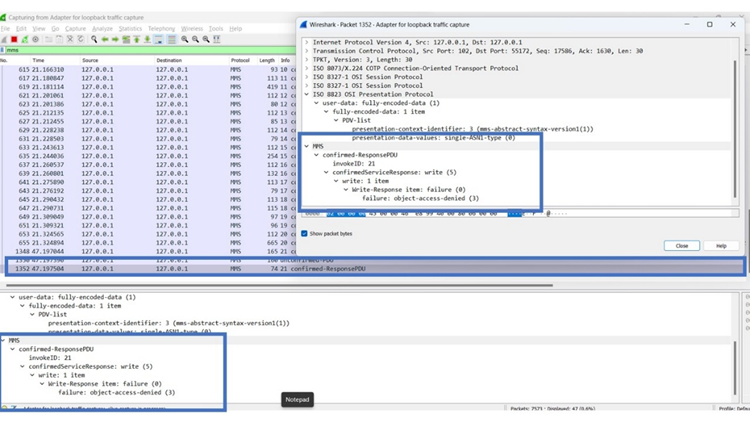The image size is (750, 422).
Task: Click main details pane vertical scrollbar
Action: coord(735,367)
